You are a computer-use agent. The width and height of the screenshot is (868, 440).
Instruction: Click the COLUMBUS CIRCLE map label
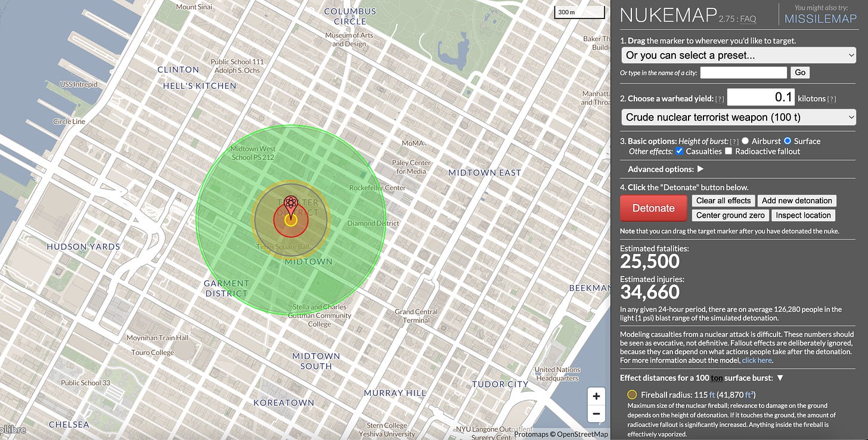point(351,16)
